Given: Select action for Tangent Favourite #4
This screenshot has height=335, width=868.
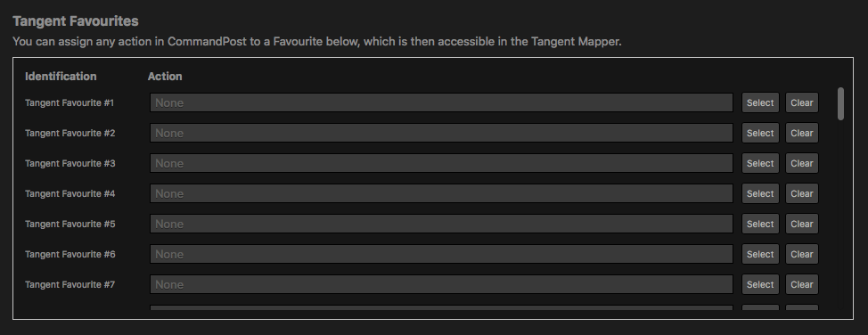Looking at the screenshot, I should click(760, 193).
